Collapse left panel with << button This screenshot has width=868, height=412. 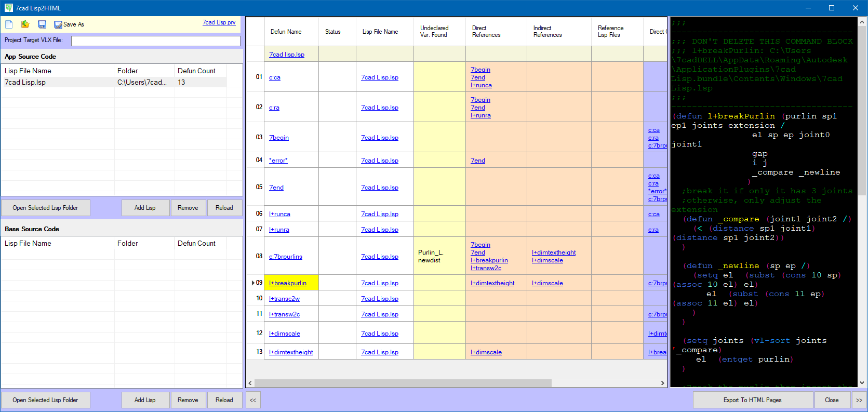tap(253, 400)
